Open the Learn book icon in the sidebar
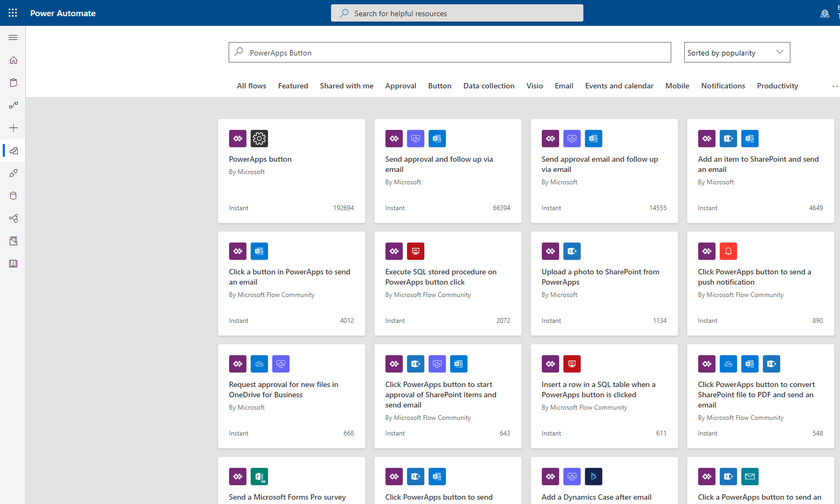This screenshot has height=504, width=840. (12, 263)
